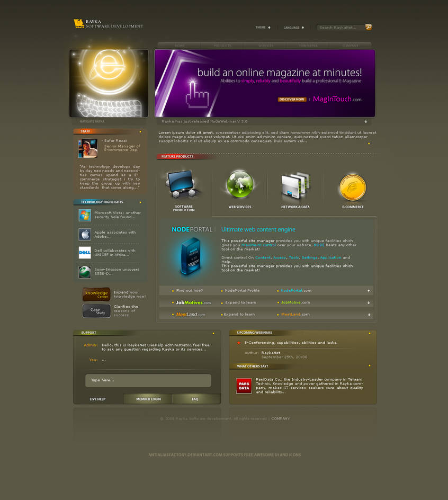Click the Case Study button
The image size is (448, 500).
96,311
